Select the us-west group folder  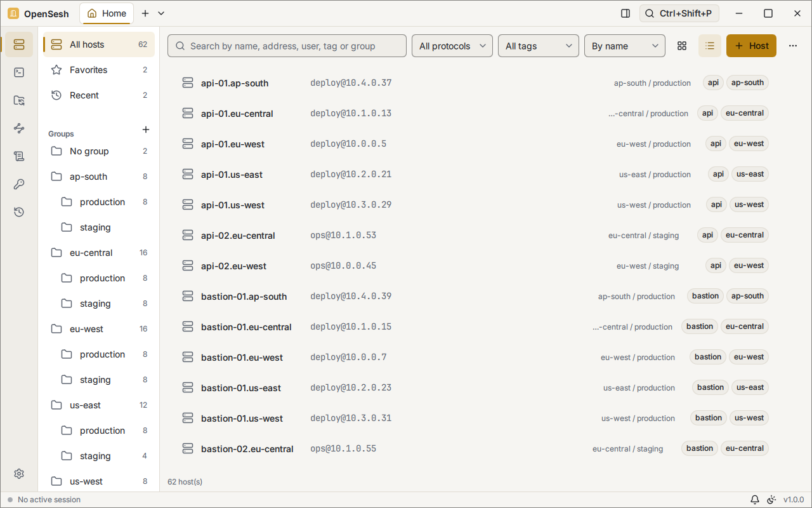pyautogui.click(x=99, y=481)
